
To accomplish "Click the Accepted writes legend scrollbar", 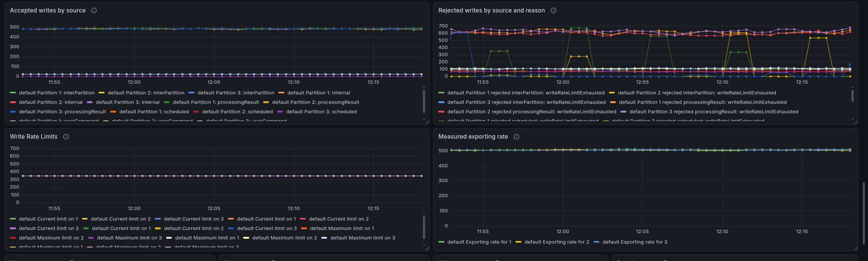I will [x=424, y=101].
